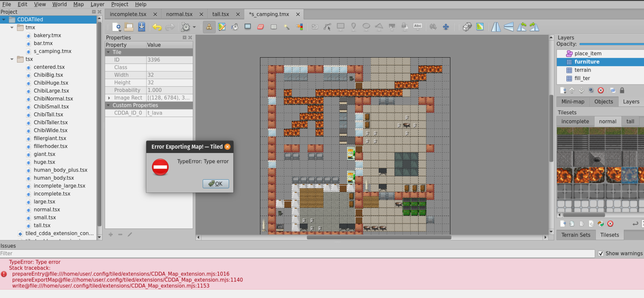Screen dimensions: 644x298
Task: Click OK on the export error dialog
Action: coord(216,184)
